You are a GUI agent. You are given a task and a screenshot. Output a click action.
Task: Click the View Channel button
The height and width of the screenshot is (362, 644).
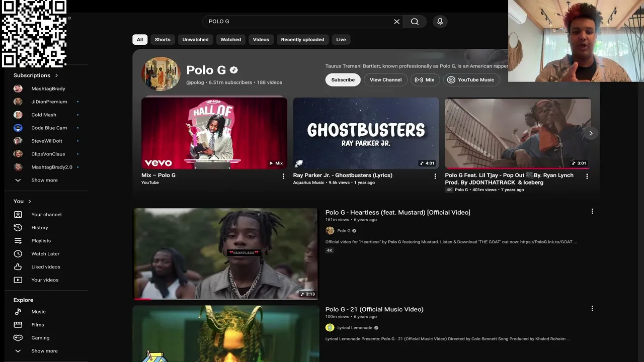tap(386, 80)
